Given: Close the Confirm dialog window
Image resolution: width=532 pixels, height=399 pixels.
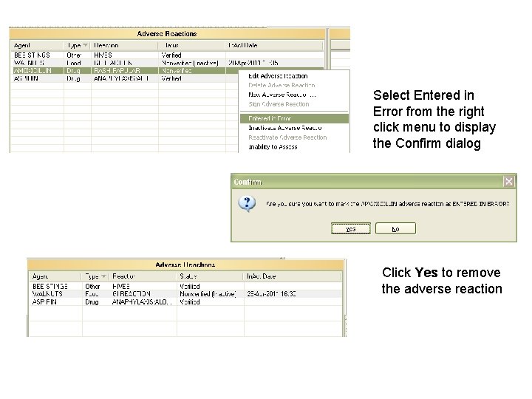Looking at the screenshot, I should [508, 182].
